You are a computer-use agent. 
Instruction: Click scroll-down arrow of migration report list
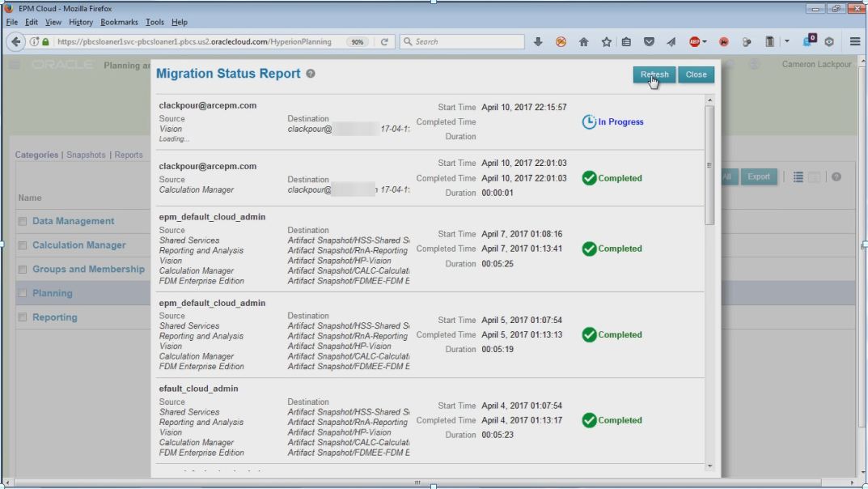click(709, 466)
